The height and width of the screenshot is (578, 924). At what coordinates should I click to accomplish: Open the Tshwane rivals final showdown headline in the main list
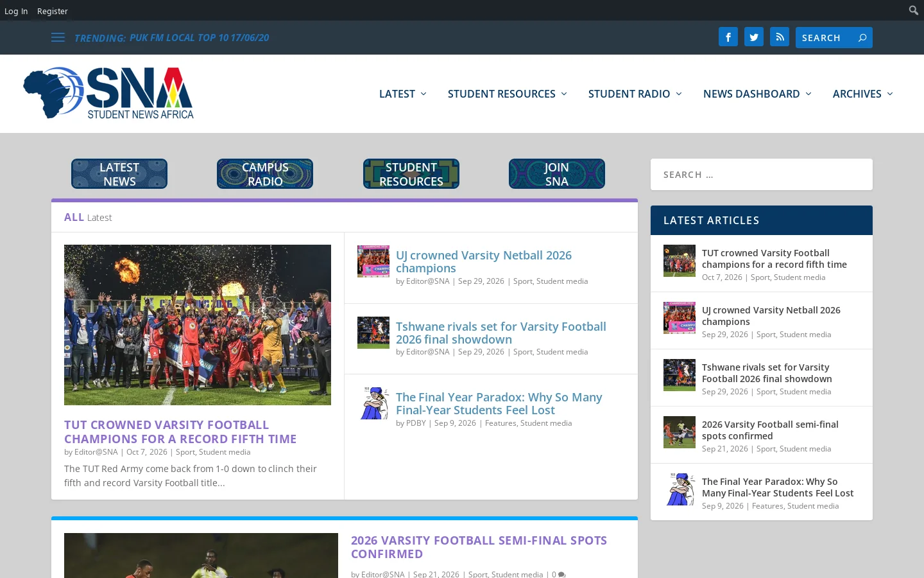coord(501,333)
